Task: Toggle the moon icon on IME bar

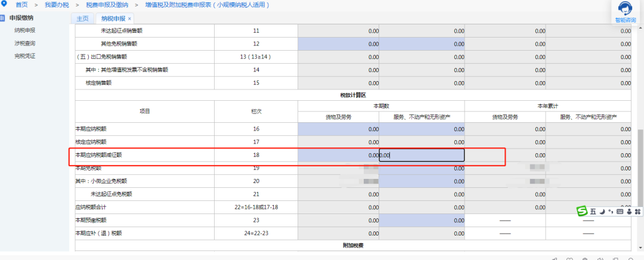Action: tap(602, 212)
